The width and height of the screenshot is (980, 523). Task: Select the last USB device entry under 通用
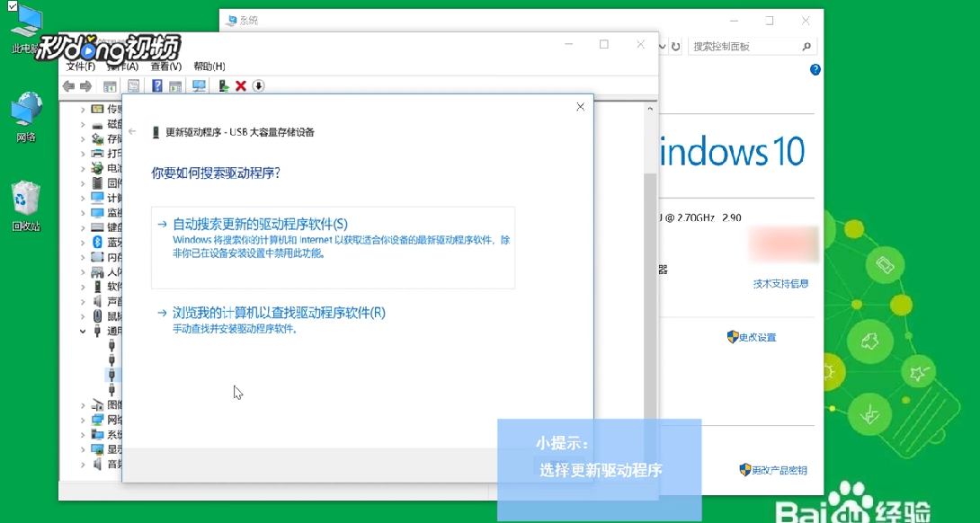[x=111, y=389]
